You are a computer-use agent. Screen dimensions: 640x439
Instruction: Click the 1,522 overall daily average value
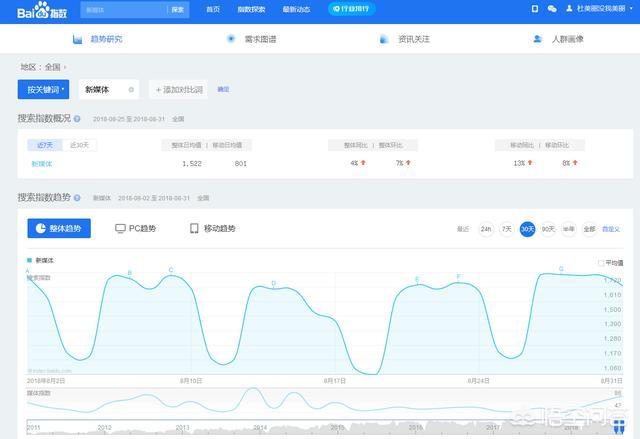pyautogui.click(x=192, y=163)
